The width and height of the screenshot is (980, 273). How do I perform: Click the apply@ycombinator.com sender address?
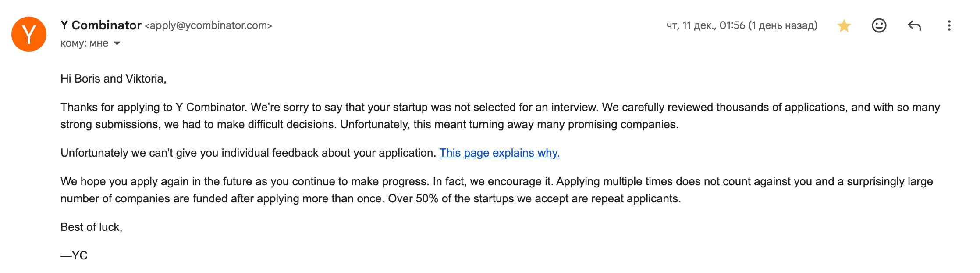(x=208, y=25)
